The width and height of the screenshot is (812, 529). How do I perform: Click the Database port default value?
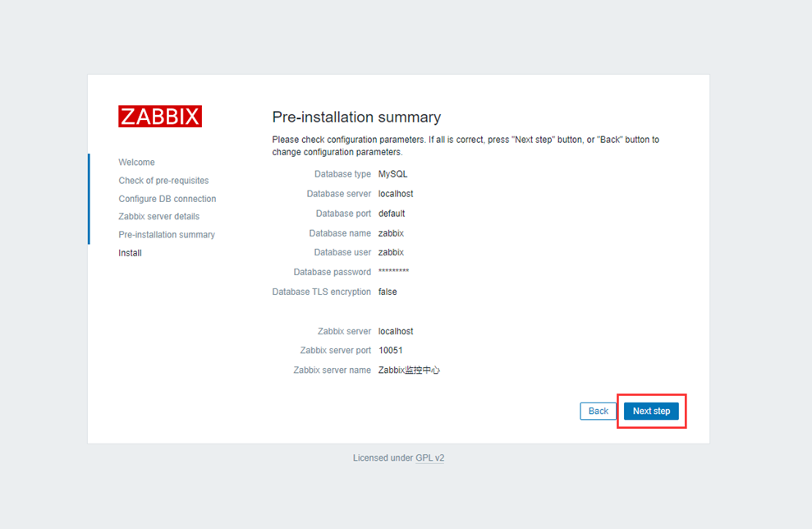coord(392,214)
